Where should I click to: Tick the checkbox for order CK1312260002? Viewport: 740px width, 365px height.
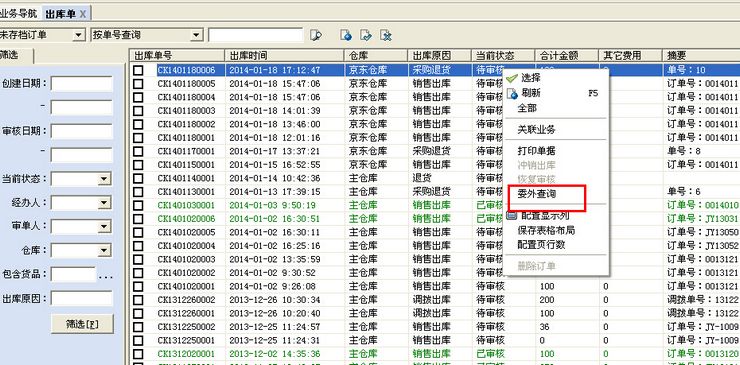tap(138, 300)
